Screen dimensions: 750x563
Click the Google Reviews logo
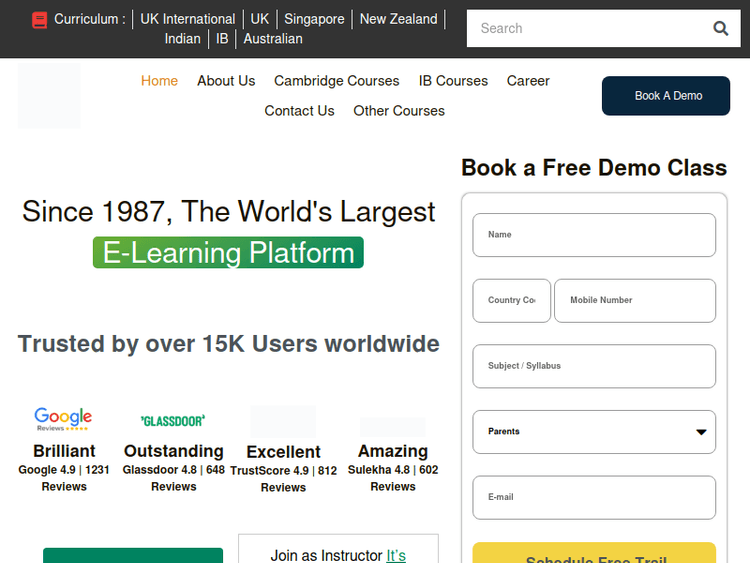coord(63,419)
